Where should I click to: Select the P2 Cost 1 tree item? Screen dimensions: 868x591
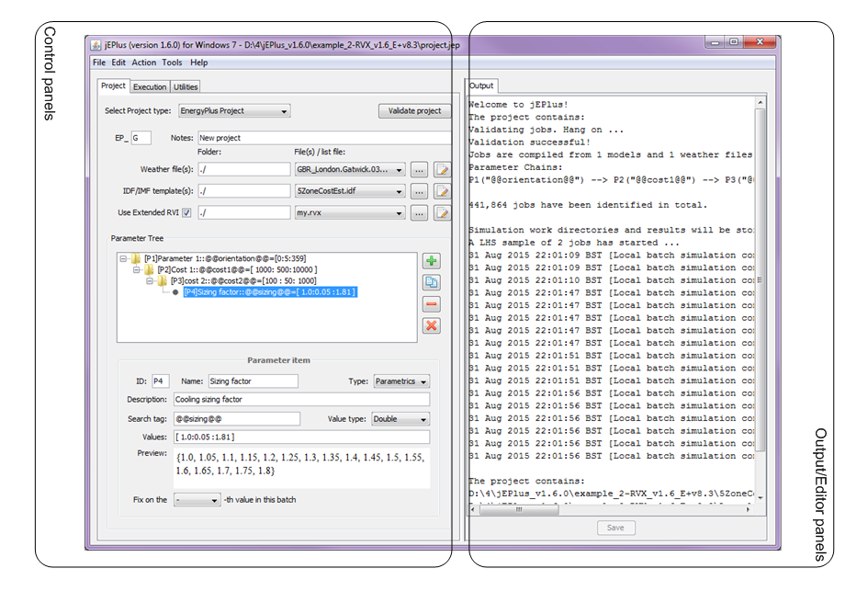pyautogui.click(x=238, y=269)
